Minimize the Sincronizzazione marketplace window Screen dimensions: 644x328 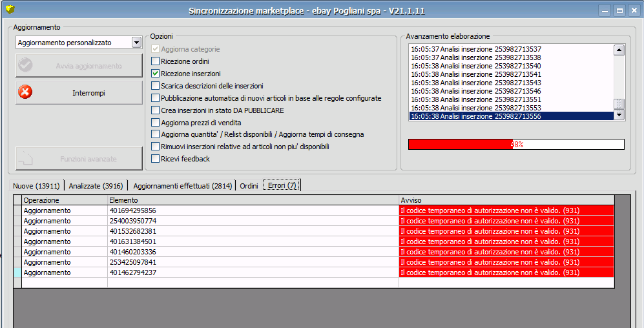pos(605,11)
